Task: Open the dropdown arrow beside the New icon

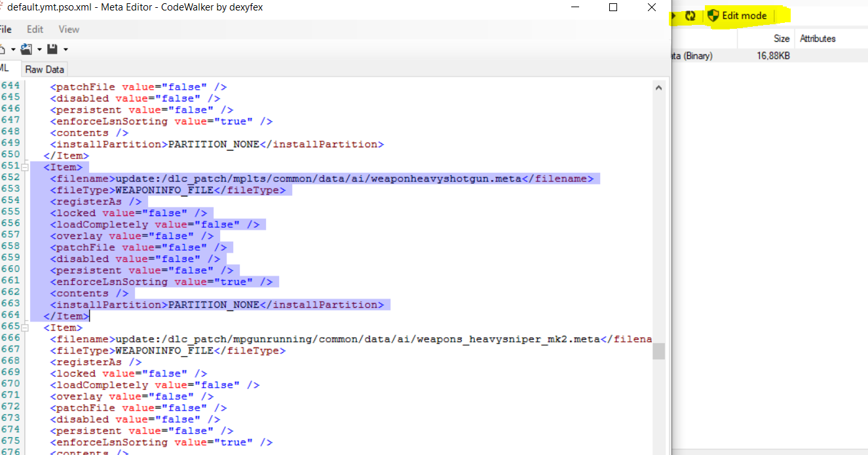Action: point(12,50)
